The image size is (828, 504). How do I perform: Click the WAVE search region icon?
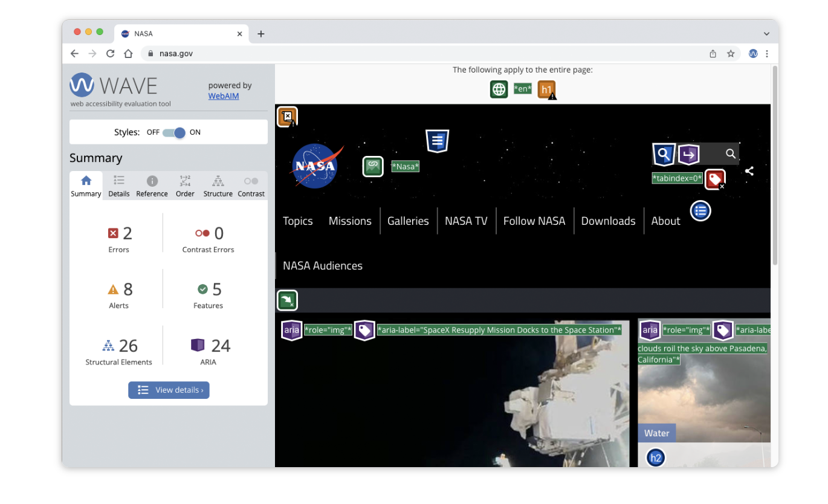coord(664,154)
